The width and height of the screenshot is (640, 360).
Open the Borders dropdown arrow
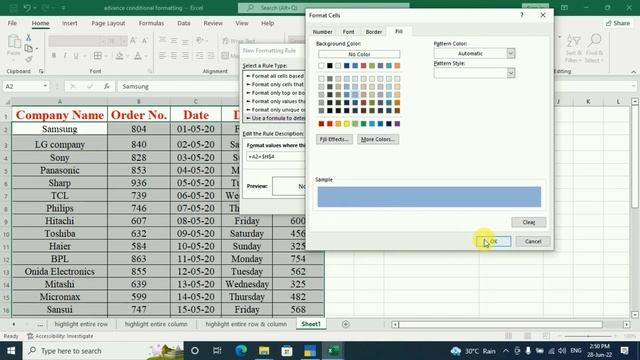106,56
